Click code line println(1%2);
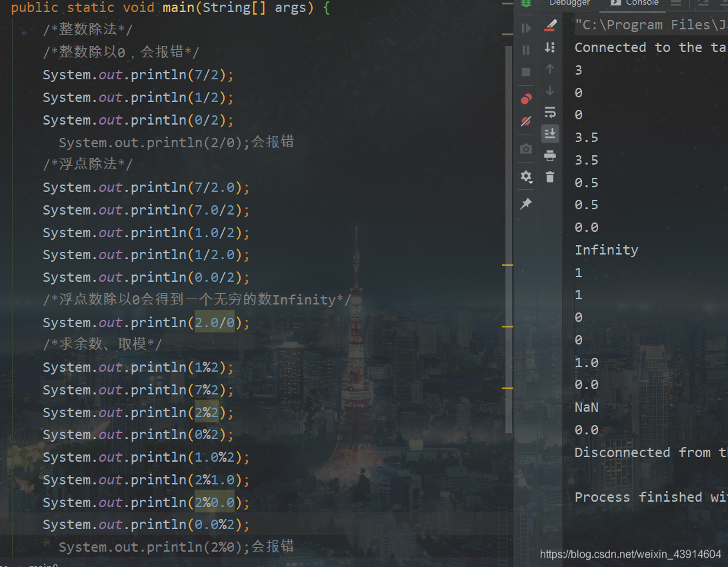Viewport: 728px width, 567px height. point(138,368)
